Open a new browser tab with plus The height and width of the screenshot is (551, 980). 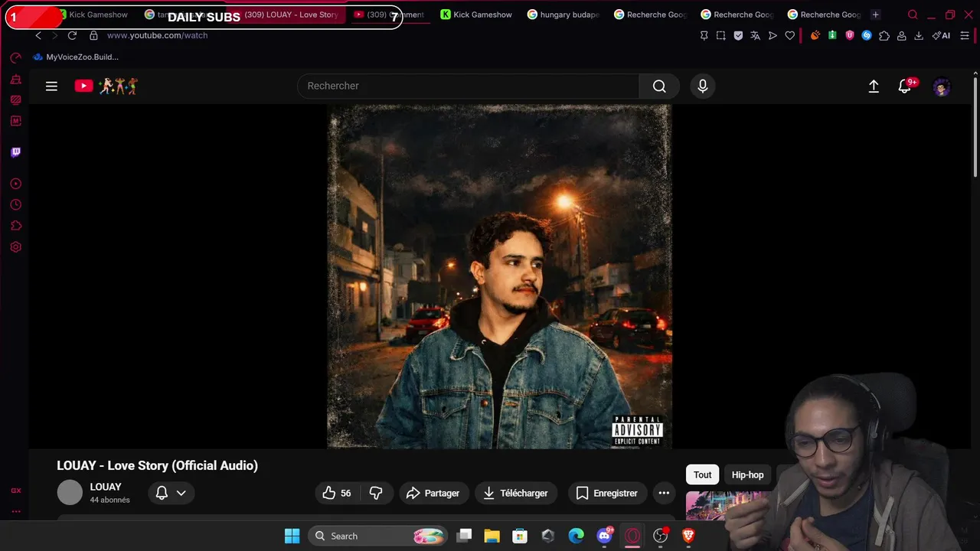(x=875, y=15)
